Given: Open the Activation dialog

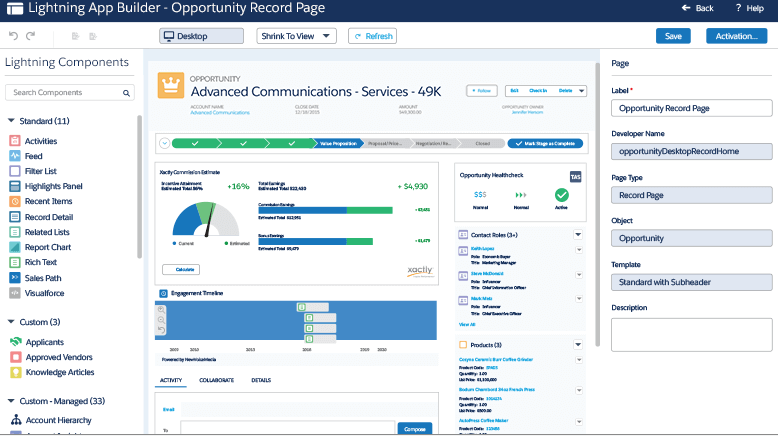Looking at the screenshot, I should pos(736,36).
